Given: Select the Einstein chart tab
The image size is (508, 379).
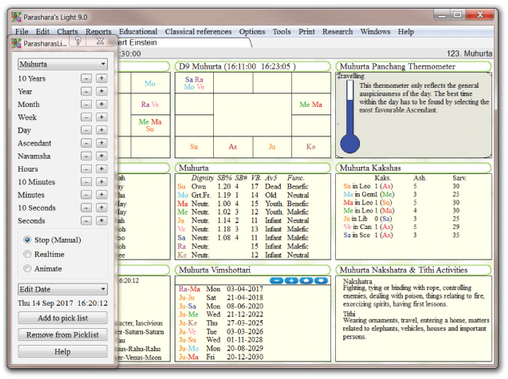Looking at the screenshot, I should click(185, 42).
